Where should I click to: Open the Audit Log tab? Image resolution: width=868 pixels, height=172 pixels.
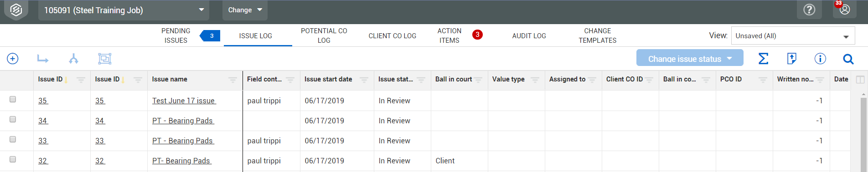[x=529, y=36]
